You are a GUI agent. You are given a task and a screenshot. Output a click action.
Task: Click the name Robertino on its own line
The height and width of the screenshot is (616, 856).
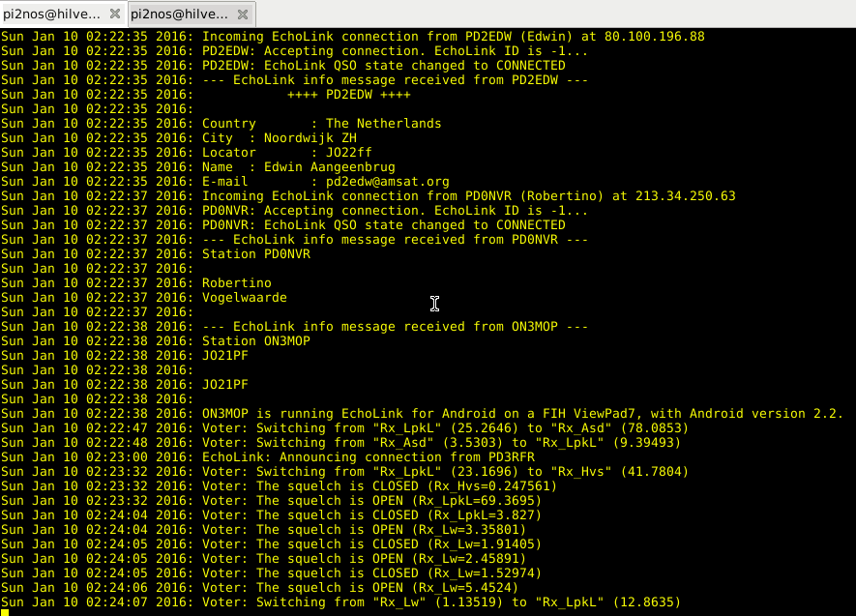(237, 283)
